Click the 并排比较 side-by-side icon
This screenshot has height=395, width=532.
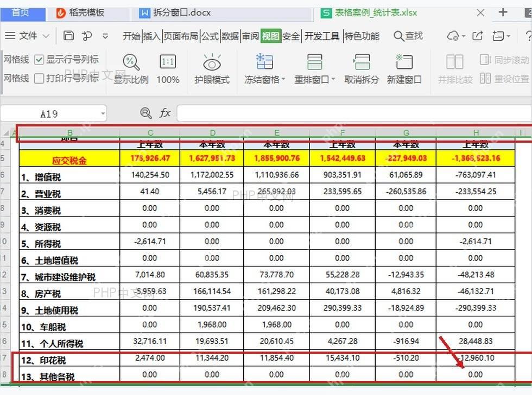point(455,62)
